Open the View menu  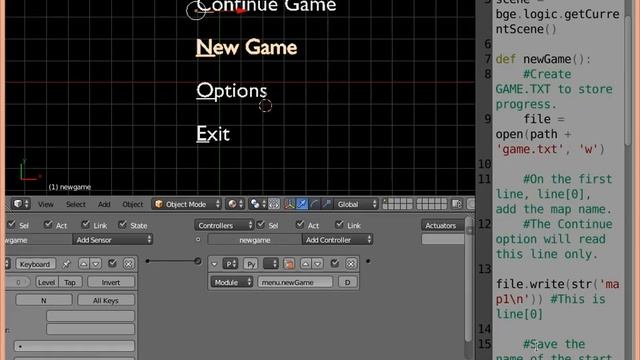[x=46, y=204]
